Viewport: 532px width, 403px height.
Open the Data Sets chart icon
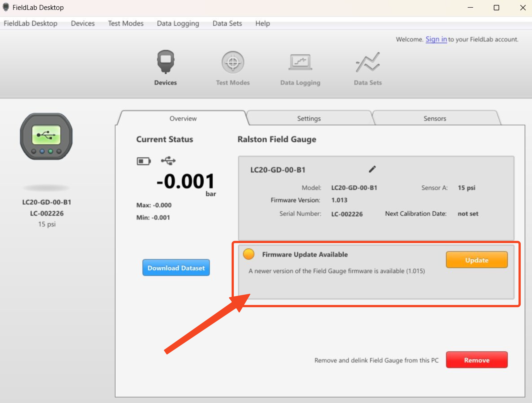(x=368, y=62)
